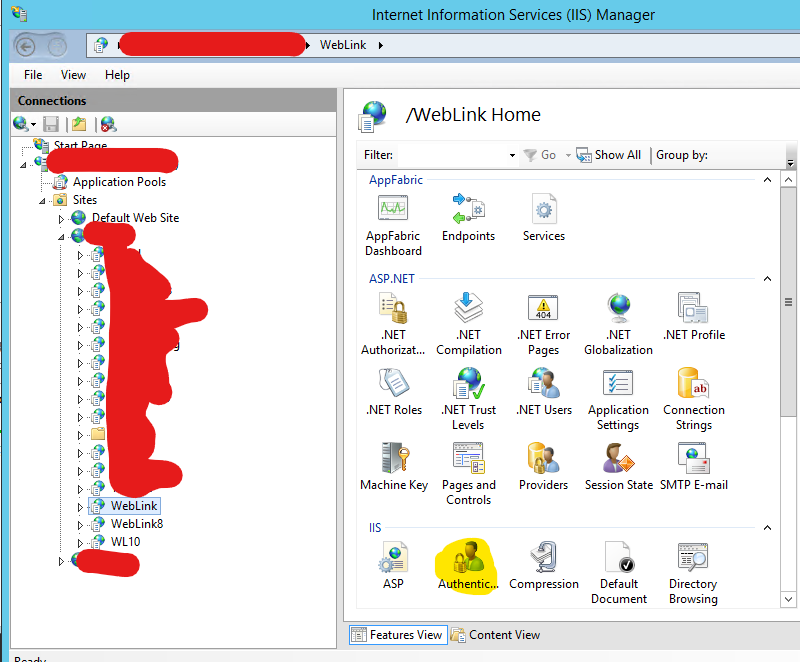Image resolution: width=800 pixels, height=662 pixels.
Task: Expand the WebLink tree node
Action: [80, 507]
